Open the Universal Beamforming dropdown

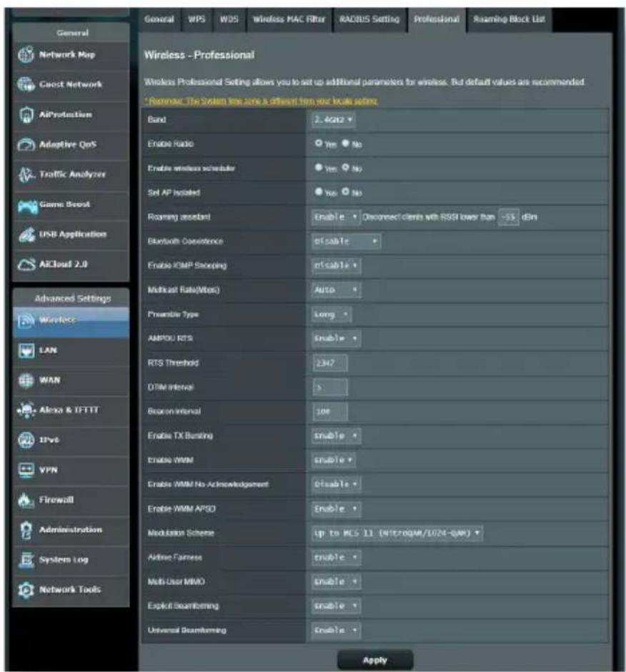336,631
